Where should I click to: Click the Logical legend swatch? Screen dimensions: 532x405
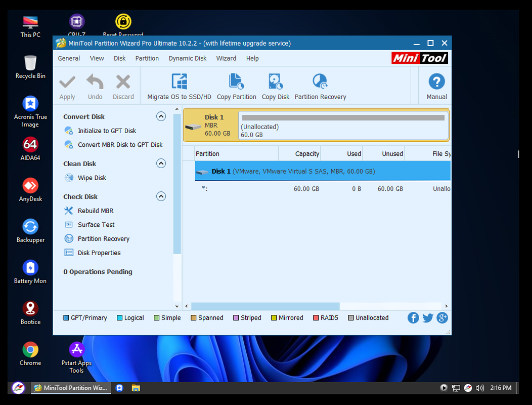coord(119,318)
